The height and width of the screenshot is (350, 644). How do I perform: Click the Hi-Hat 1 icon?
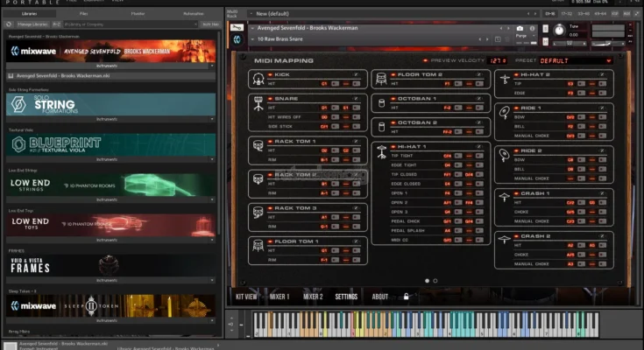click(381, 152)
